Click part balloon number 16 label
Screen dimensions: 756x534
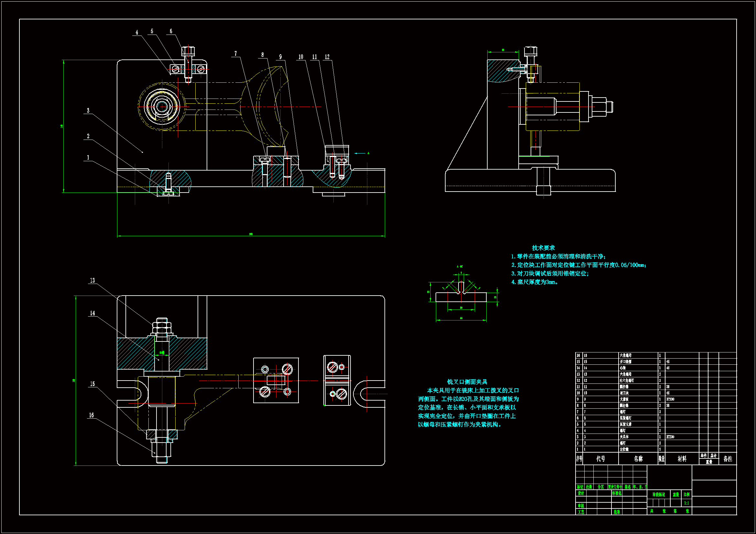pyautogui.click(x=92, y=415)
